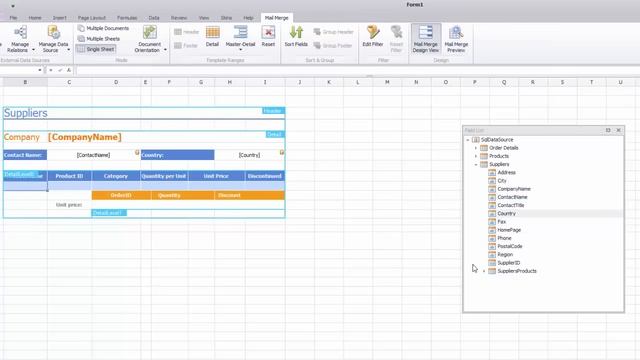Select Multiple Documents mode
This screenshot has width=640, height=360.
click(x=103, y=28)
